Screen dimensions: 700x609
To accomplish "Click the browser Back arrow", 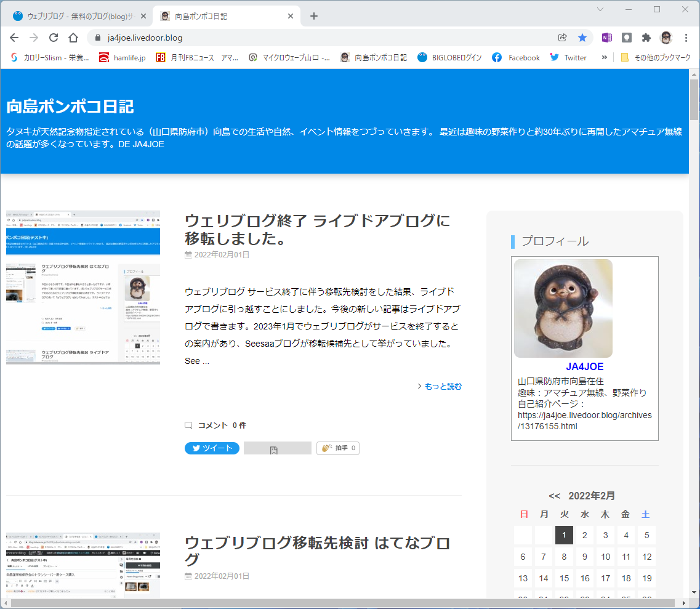I will [14, 38].
